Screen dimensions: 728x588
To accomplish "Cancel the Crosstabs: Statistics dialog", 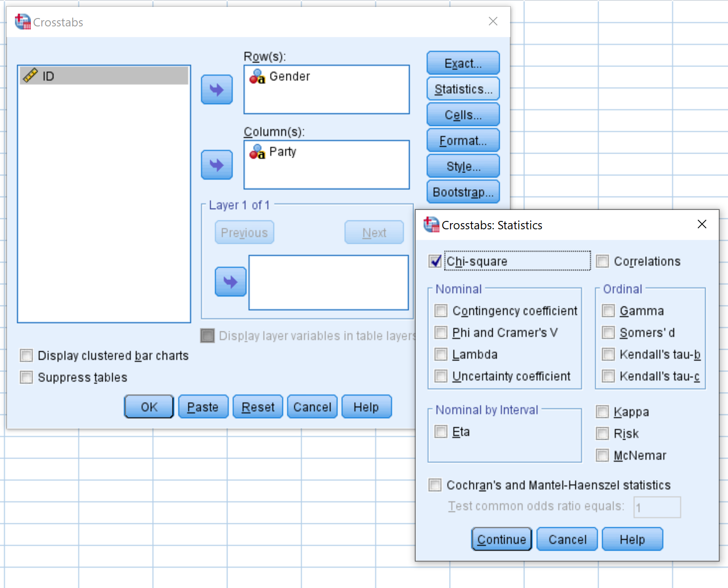I will pos(567,539).
